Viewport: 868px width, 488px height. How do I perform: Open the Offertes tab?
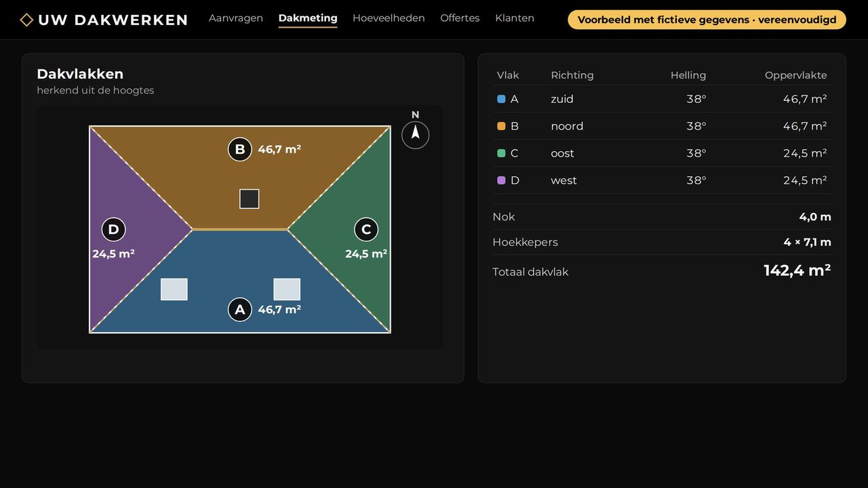(x=460, y=18)
